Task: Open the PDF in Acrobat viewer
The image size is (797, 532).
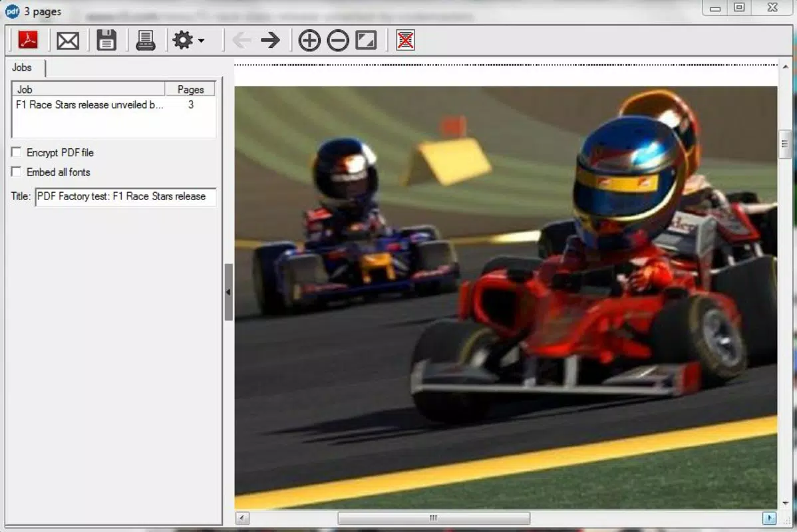Action: point(28,40)
